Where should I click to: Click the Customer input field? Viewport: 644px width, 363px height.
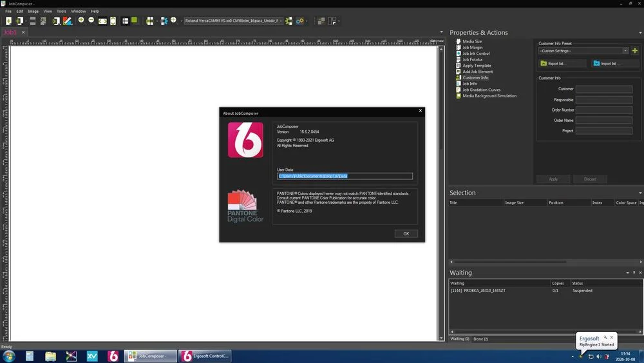pos(604,89)
